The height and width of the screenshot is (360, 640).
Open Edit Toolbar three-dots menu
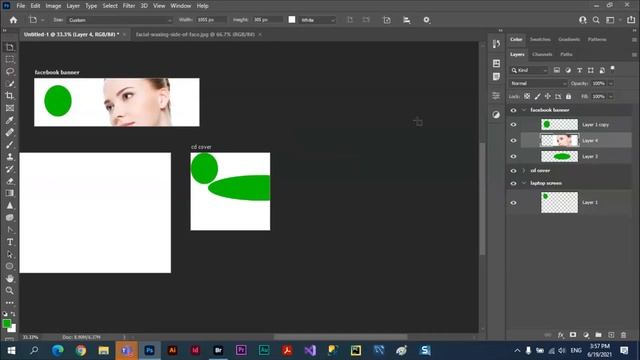click(x=10, y=302)
